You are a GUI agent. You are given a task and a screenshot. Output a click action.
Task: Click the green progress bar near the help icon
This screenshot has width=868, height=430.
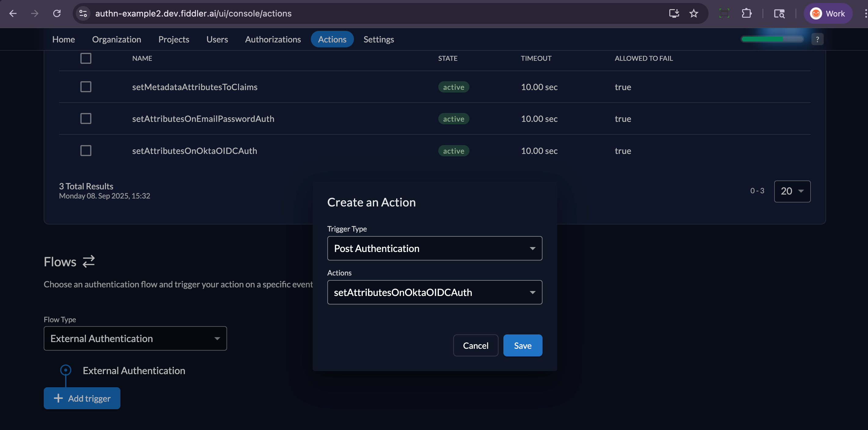(x=772, y=39)
